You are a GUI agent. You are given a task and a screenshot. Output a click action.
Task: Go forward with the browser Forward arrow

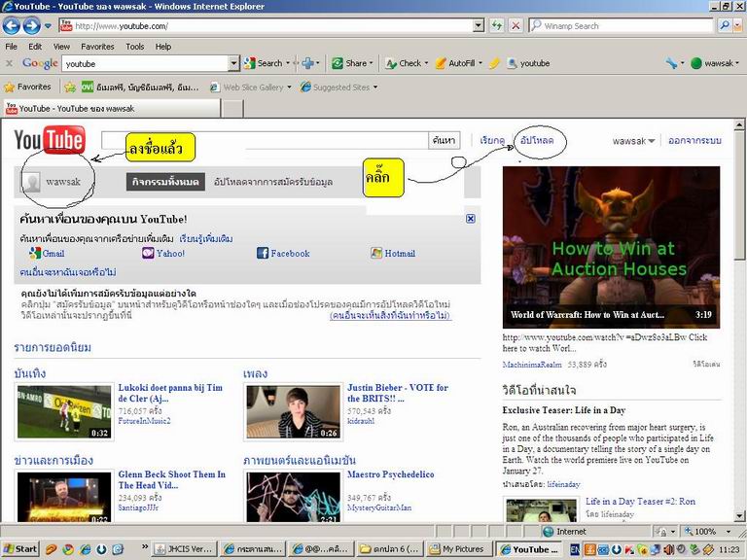click(32, 25)
